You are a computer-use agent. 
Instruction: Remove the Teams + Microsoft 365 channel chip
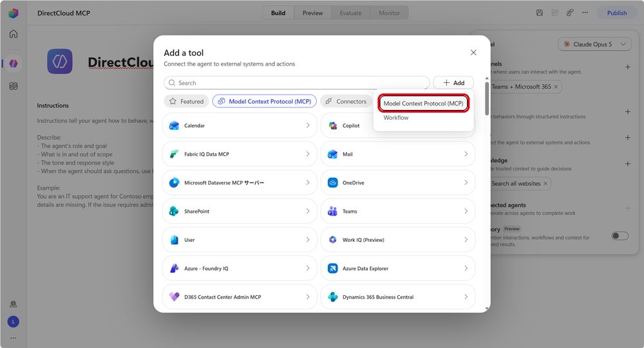click(556, 87)
